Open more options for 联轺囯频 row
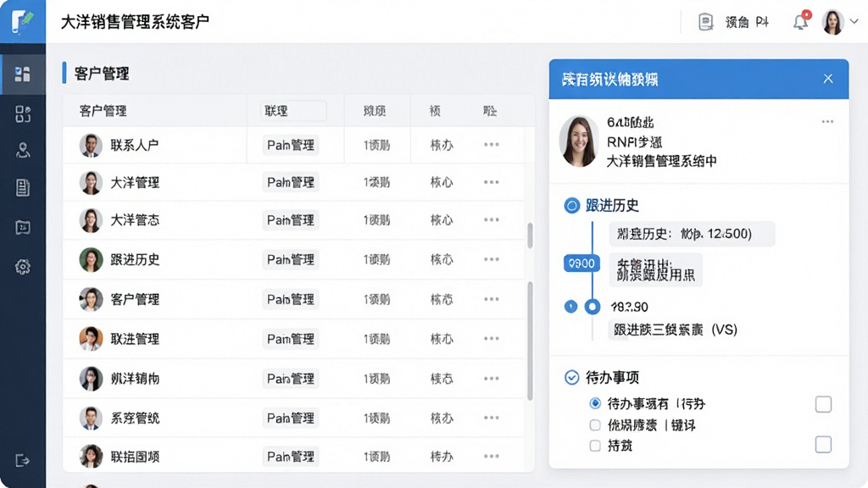This screenshot has height=488, width=868. point(492,457)
